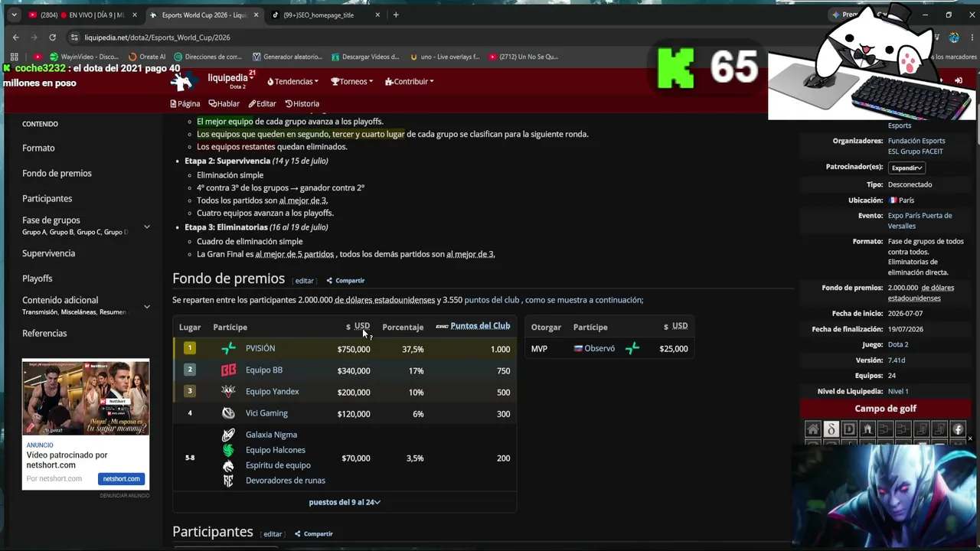Open the uno Live overlays bookmark
Viewport: 980px width, 551px height.
(x=445, y=57)
